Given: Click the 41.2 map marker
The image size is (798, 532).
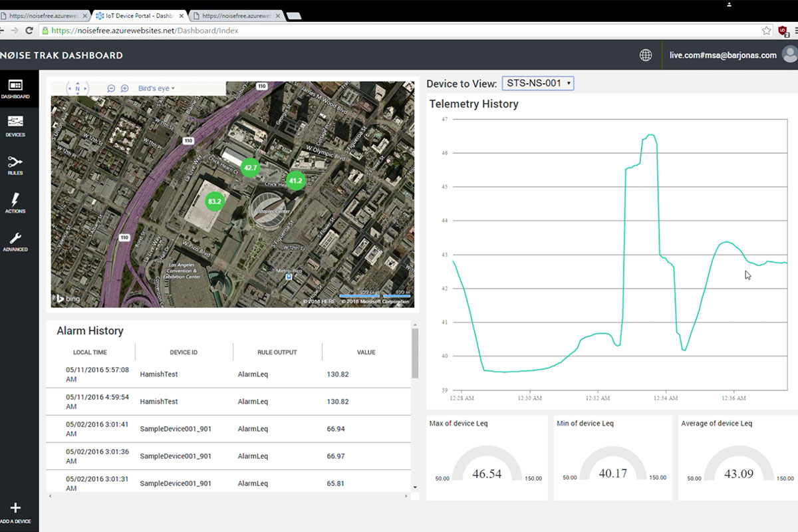Looking at the screenshot, I should pos(295,180).
